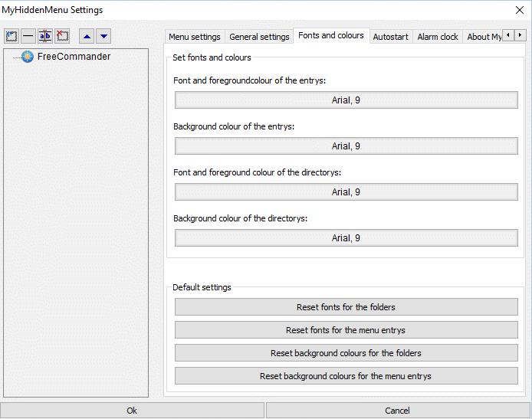Click the FreeCommander icon in the tree

tap(28, 57)
